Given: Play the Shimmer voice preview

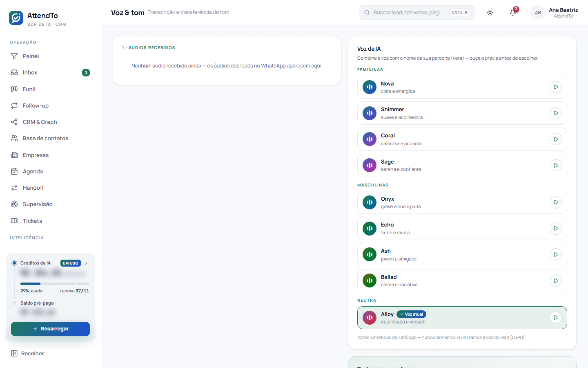Looking at the screenshot, I should 556,113.
